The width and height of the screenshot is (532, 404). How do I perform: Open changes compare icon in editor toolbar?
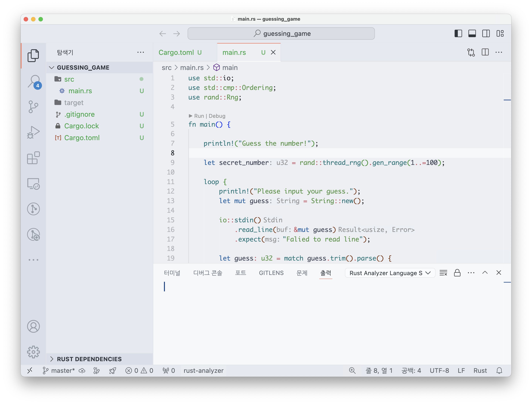[471, 52]
